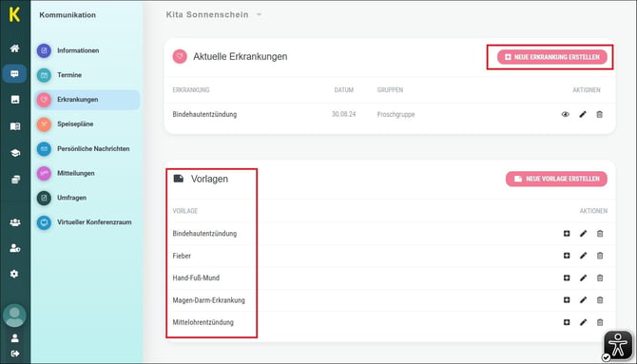Open the user management rail icon

click(x=15, y=248)
